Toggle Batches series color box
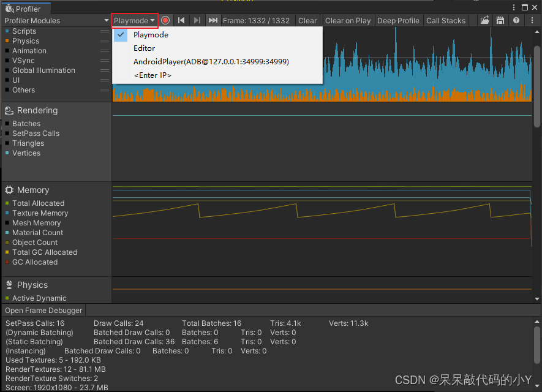This screenshot has width=542, height=392. [7, 123]
